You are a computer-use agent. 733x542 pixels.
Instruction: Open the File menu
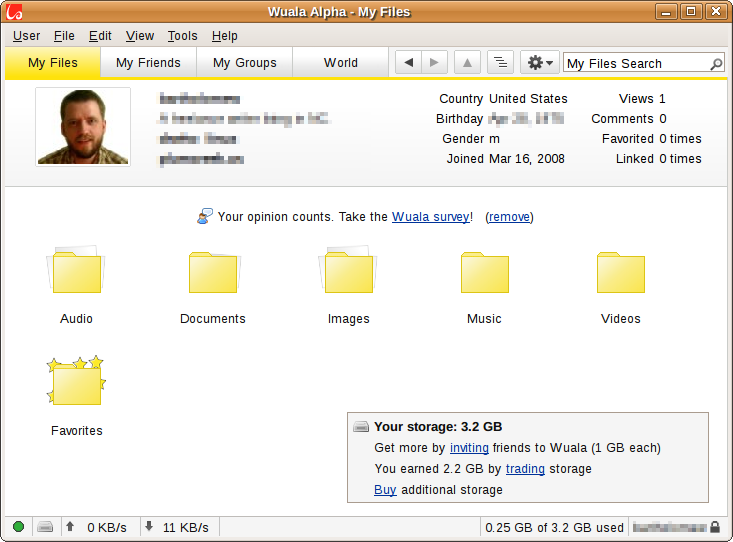[64, 36]
